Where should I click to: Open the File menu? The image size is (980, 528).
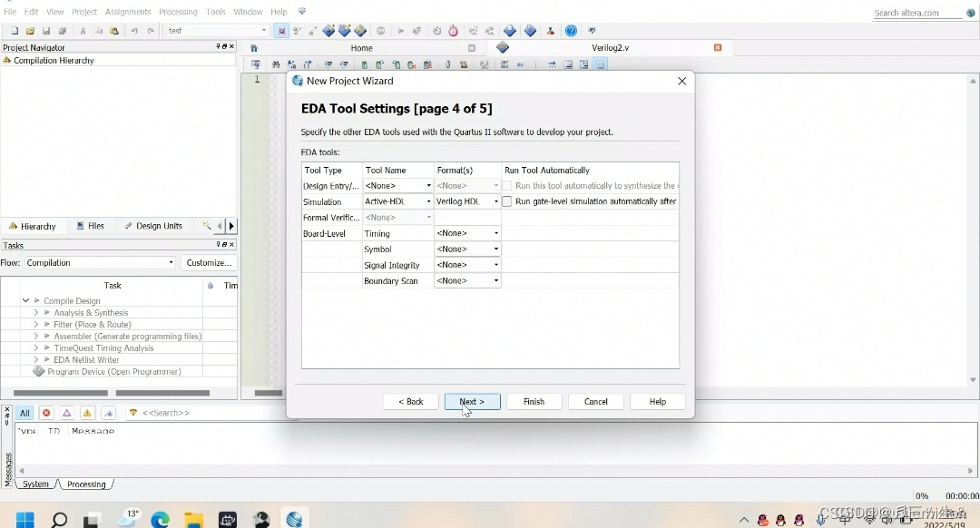point(10,12)
